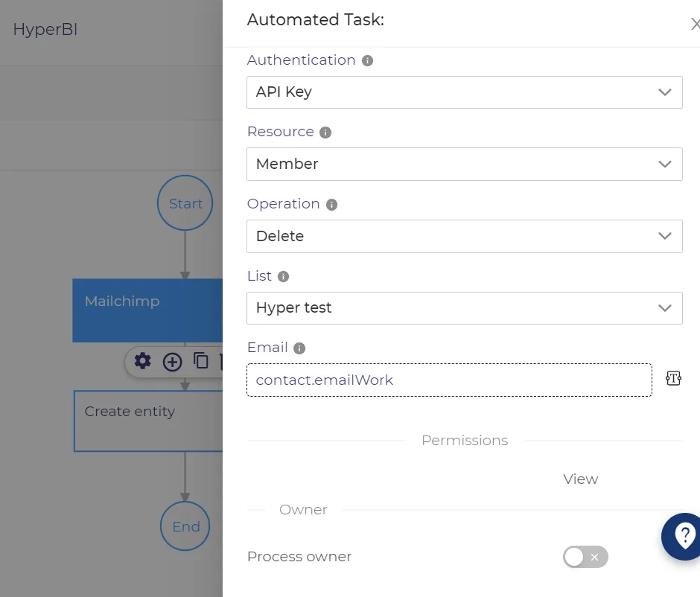Click the Start circle node
This screenshot has width=700, height=597.
click(185, 203)
